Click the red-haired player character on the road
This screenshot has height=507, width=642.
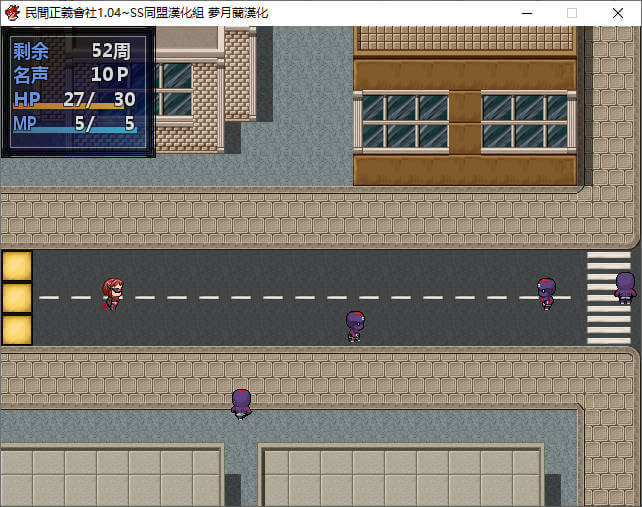tap(111, 293)
